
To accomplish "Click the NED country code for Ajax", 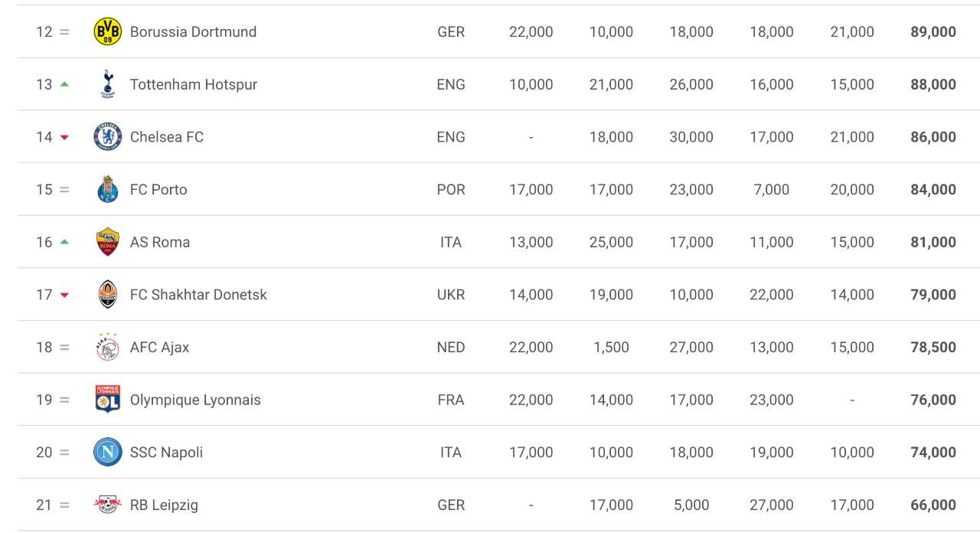I will point(450,348).
